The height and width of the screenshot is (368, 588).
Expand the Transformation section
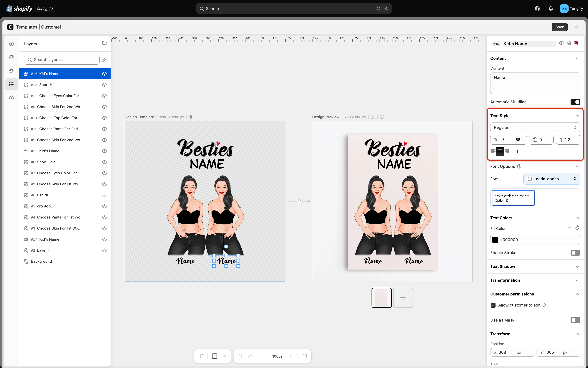[x=577, y=280]
